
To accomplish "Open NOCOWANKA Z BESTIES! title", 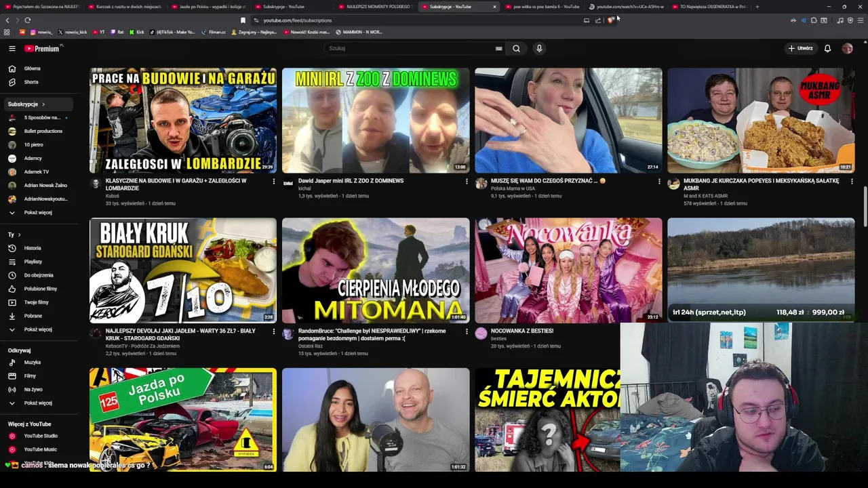I will tap(522, 331).
